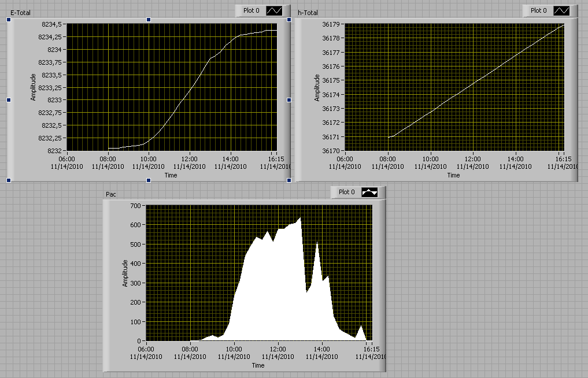Click the Amplitude axis label of h-Total graph
Image resolution: width=588 pixels, height=378 pixels.
click(317, 87)
